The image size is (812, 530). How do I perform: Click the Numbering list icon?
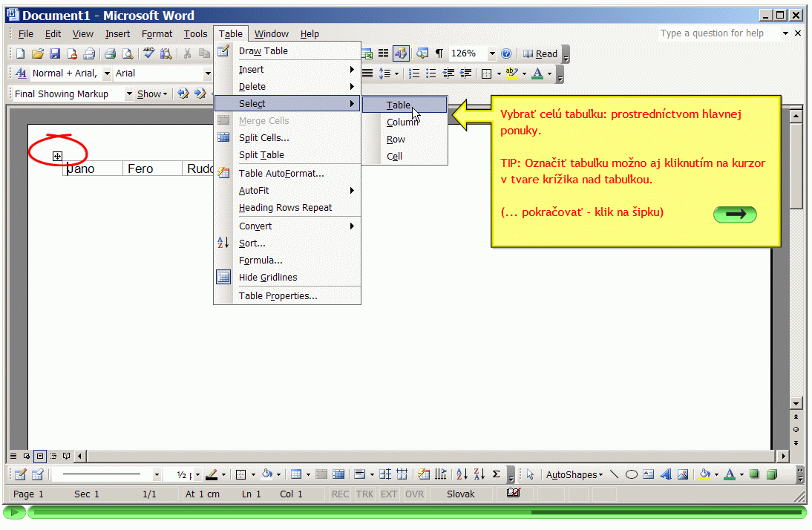coord(413,73)
